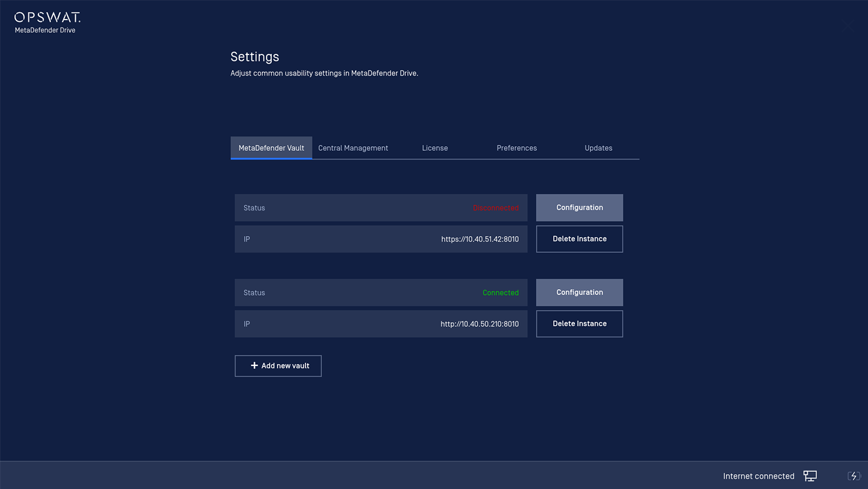The height and width of the screenshot is (489, 868).
Task: Click the network computer icon in status bar
Action: click(x=810, y=476)
